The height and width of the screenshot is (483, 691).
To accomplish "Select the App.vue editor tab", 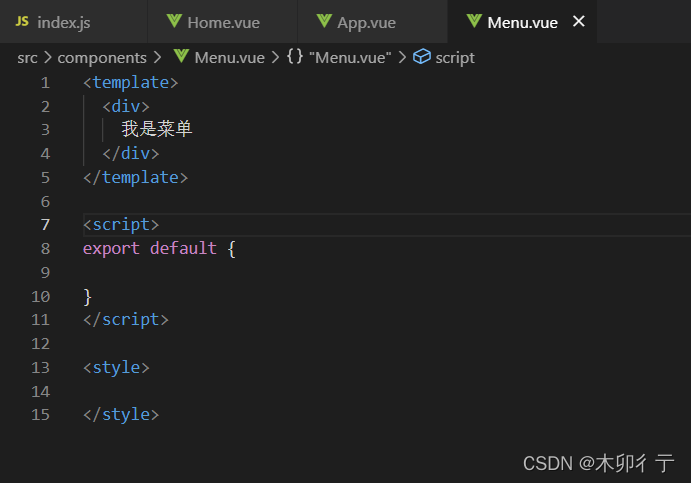I will [x=372, y=22].
